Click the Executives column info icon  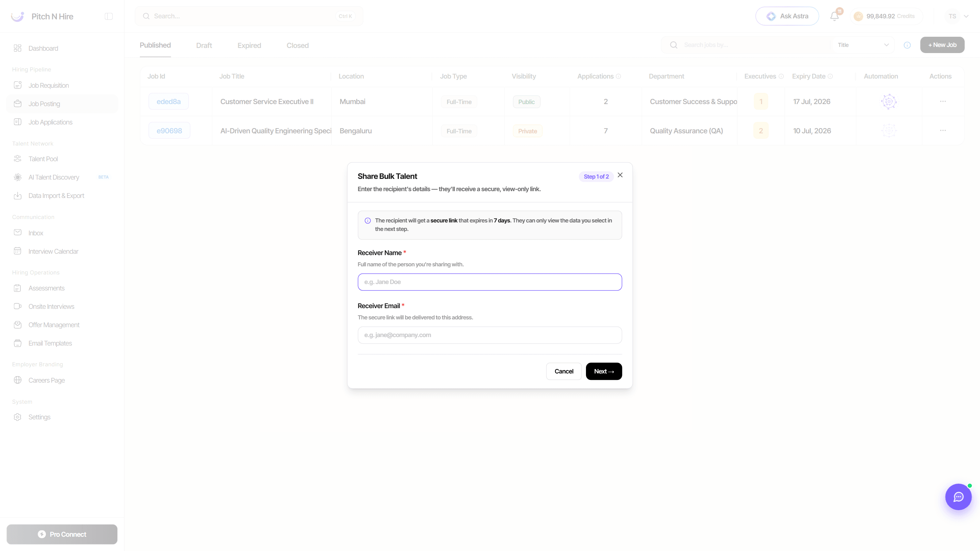coord(781,77)
